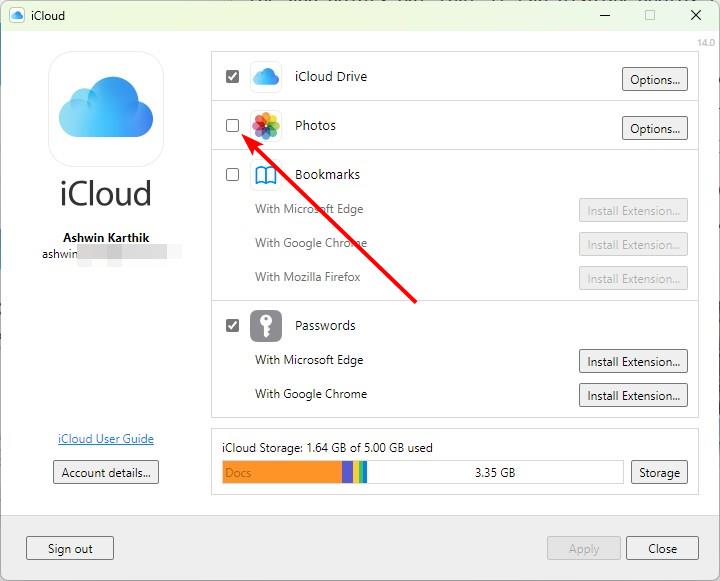Click the Passwords key icon

(266, 326)
